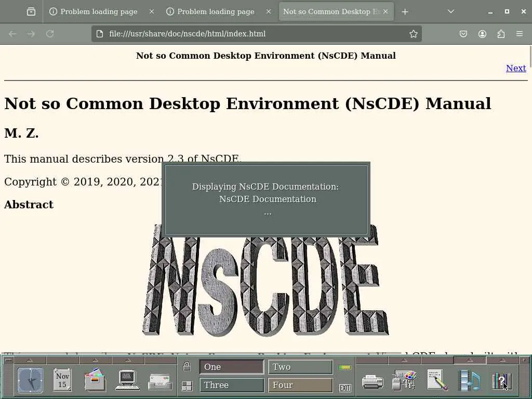
Task: Switch to workspace Four
Action: coord(300,385)
